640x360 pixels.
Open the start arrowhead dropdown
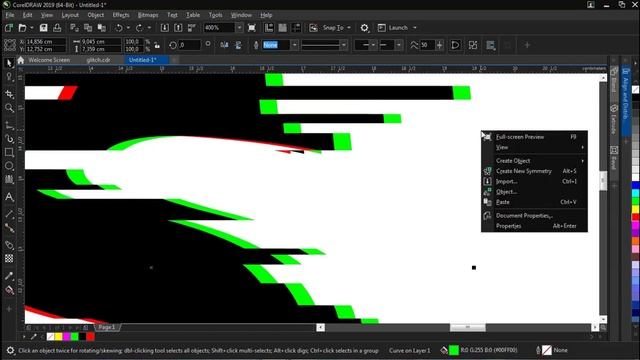[373, 45]
